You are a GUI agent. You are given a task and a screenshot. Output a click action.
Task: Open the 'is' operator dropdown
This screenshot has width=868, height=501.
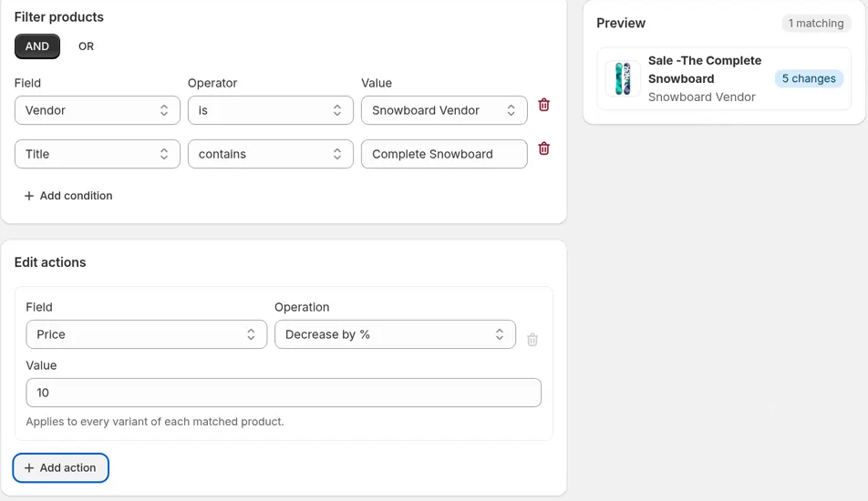[270, 110]
